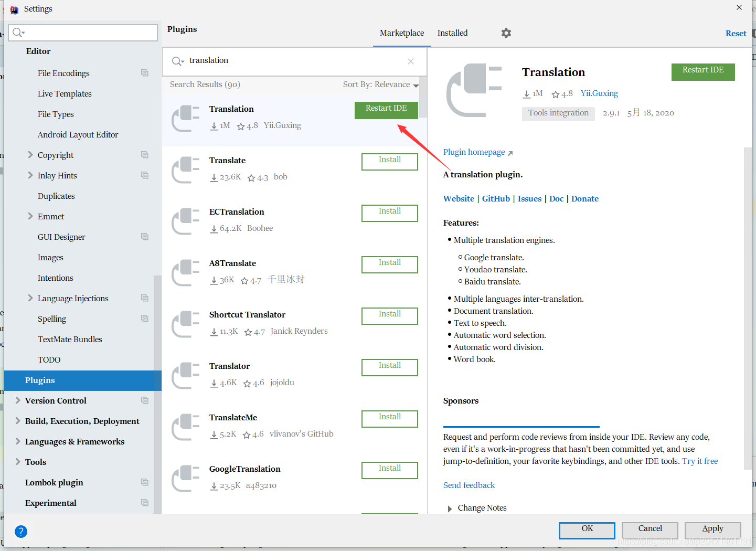Install the ECTranslation plugin
The width and height of the screenshot is (756, 551).
390,213
